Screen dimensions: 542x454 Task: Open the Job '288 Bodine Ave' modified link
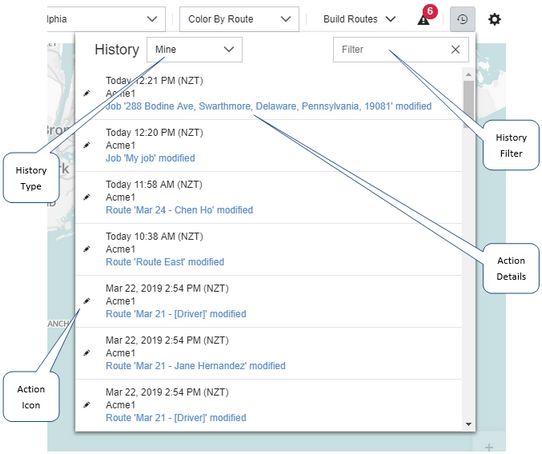269,106
